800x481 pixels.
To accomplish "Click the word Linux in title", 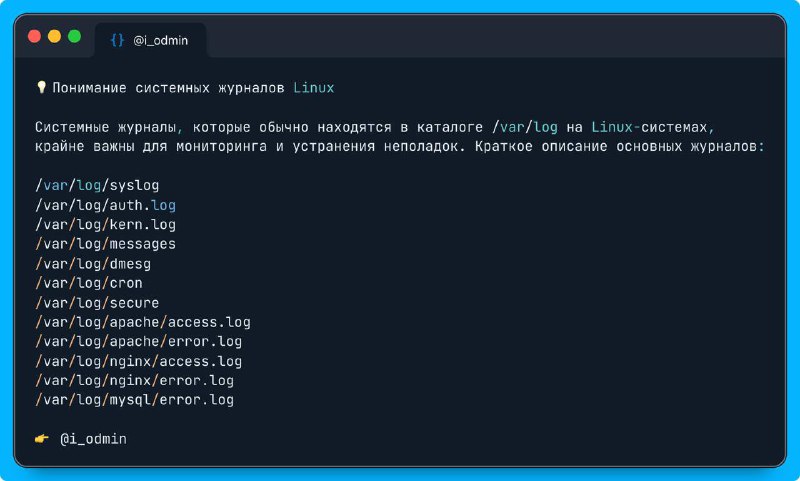I will pos(314,88).
